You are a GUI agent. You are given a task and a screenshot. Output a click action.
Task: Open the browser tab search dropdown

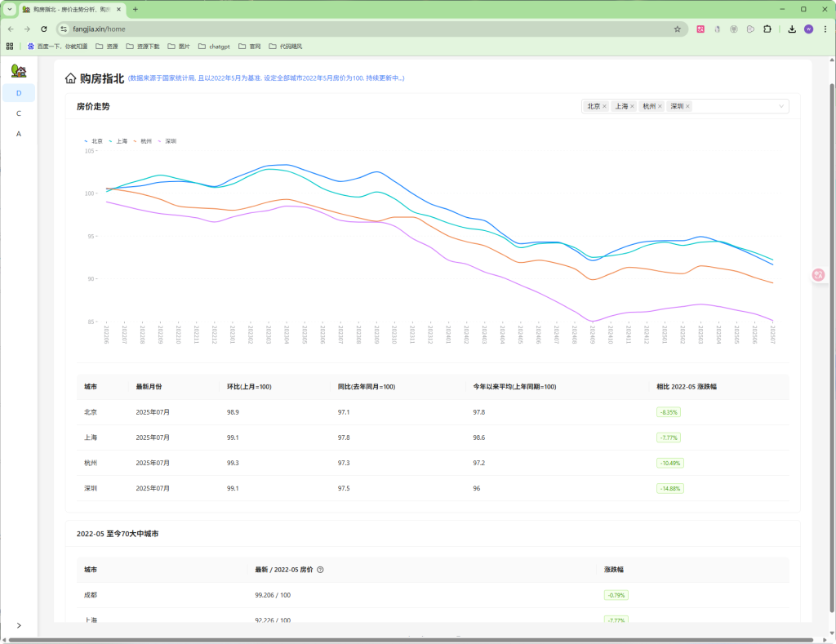(10, 9)
